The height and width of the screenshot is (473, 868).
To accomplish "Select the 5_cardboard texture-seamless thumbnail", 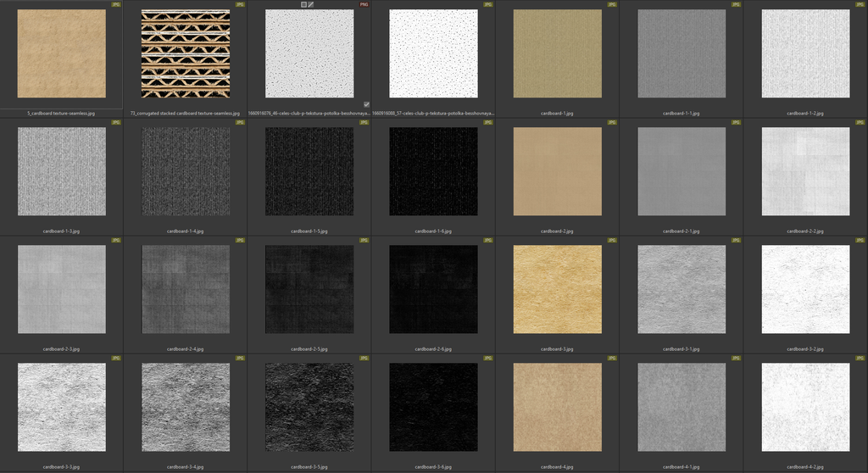I will click(61, 54).
